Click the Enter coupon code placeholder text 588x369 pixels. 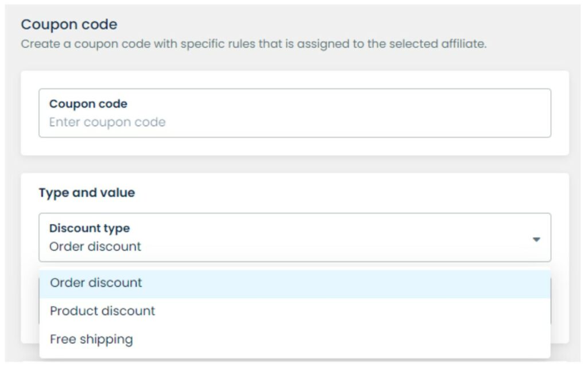(x=107, y=122)
